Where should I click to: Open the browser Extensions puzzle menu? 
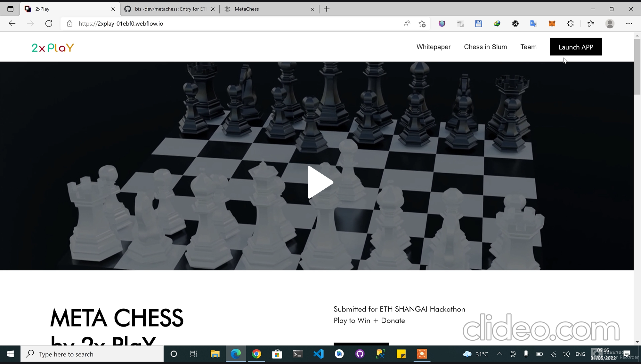(570, 23)
